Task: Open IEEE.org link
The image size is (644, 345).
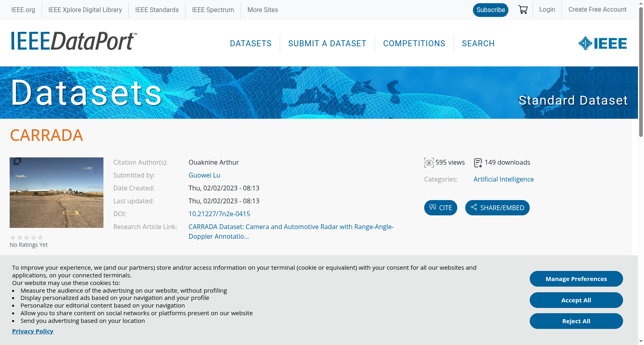Action: point(23,10)
